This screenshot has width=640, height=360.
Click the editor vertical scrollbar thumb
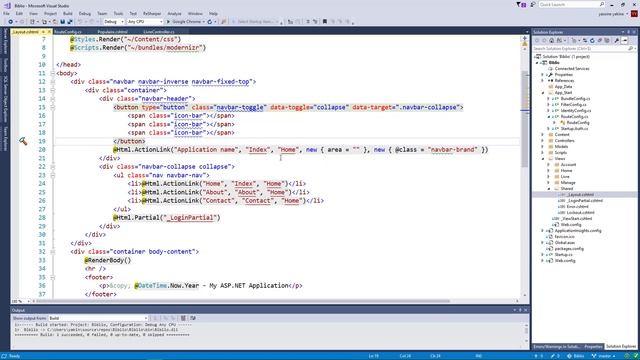[524, 118]
